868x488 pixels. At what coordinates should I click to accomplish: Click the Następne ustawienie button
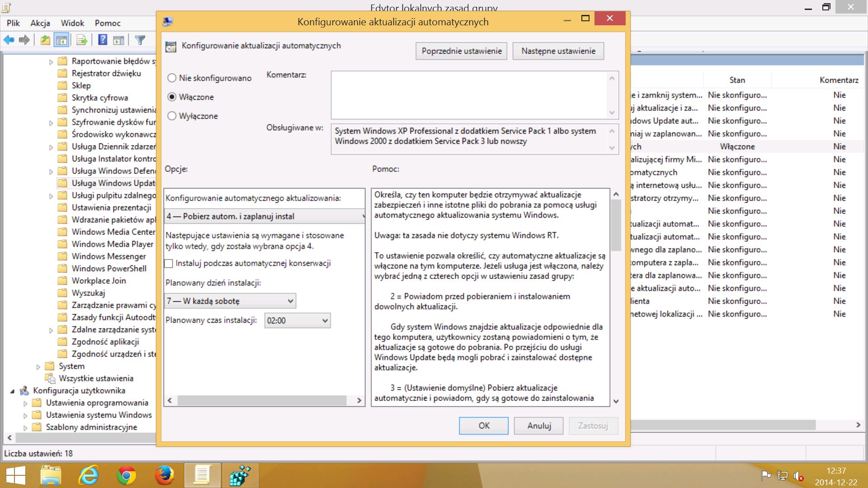coord(558,51)
